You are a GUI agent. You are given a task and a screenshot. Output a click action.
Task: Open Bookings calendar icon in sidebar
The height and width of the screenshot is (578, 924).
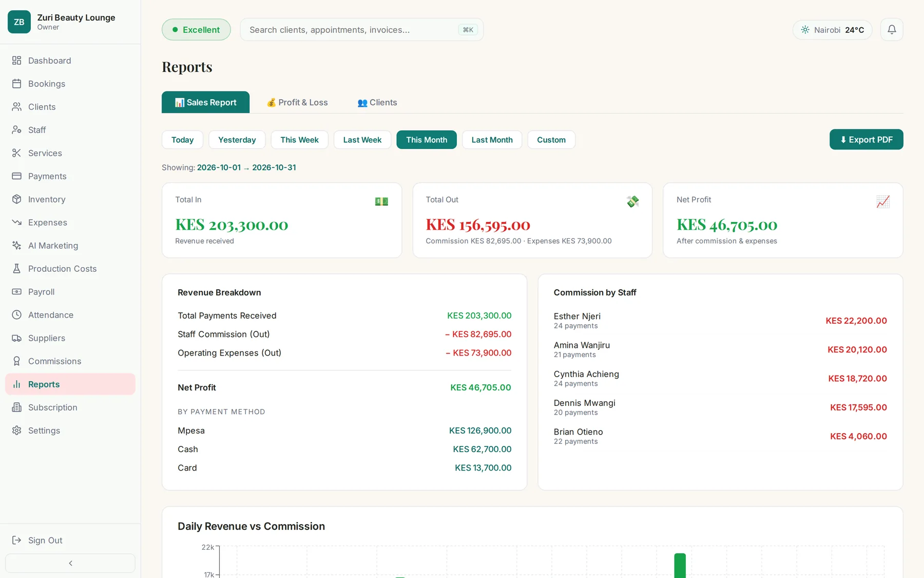coord(17,84)
